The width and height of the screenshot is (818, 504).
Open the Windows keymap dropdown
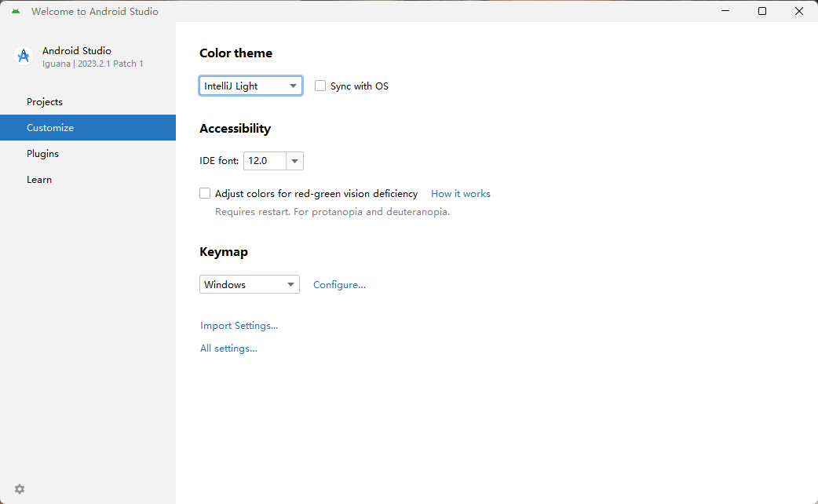(250, 284)
